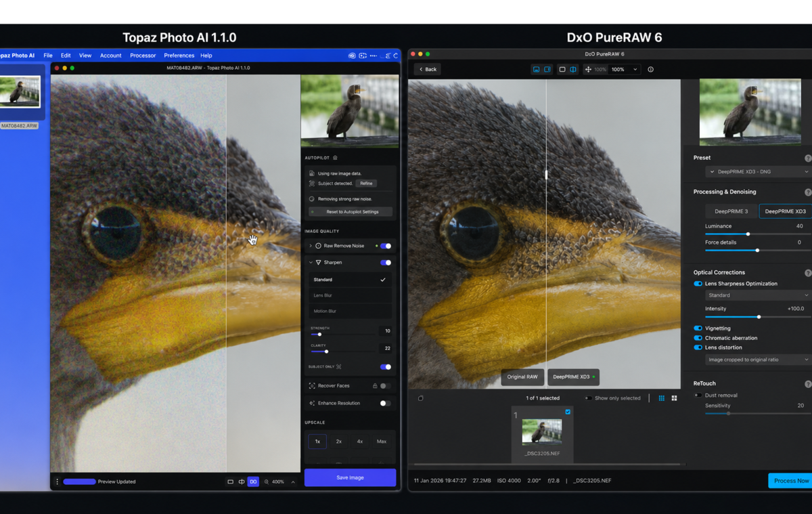Click the eye-shaped cloud icon in Topaz menu bar

click(x=352, y=56)
